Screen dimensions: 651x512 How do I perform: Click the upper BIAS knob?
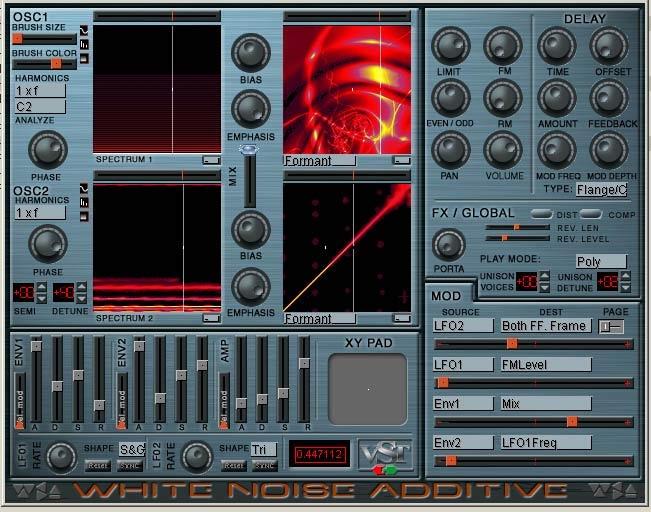click(x=250, y=53)
